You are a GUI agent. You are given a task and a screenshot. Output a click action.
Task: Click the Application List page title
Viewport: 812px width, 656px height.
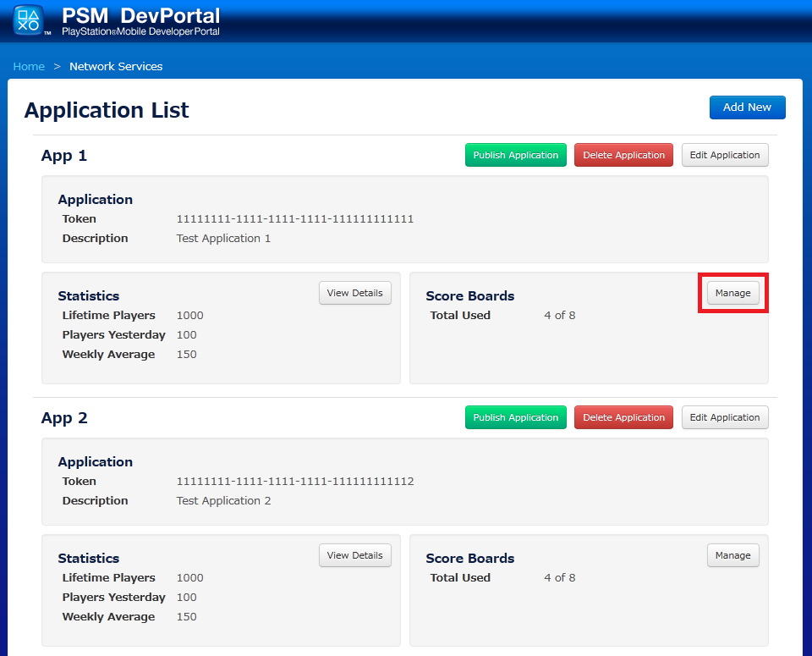coord(107,110)
